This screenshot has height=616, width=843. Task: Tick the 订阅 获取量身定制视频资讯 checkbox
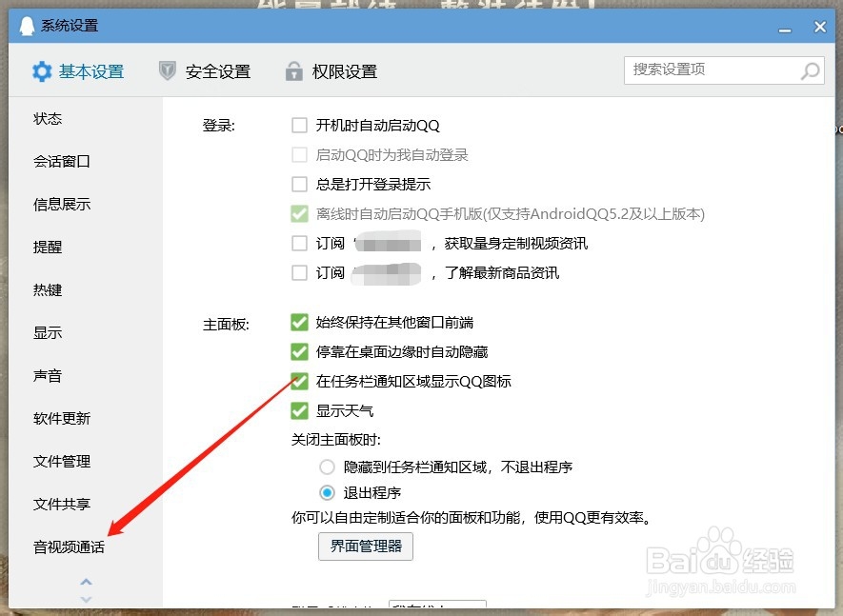(299, 244)
